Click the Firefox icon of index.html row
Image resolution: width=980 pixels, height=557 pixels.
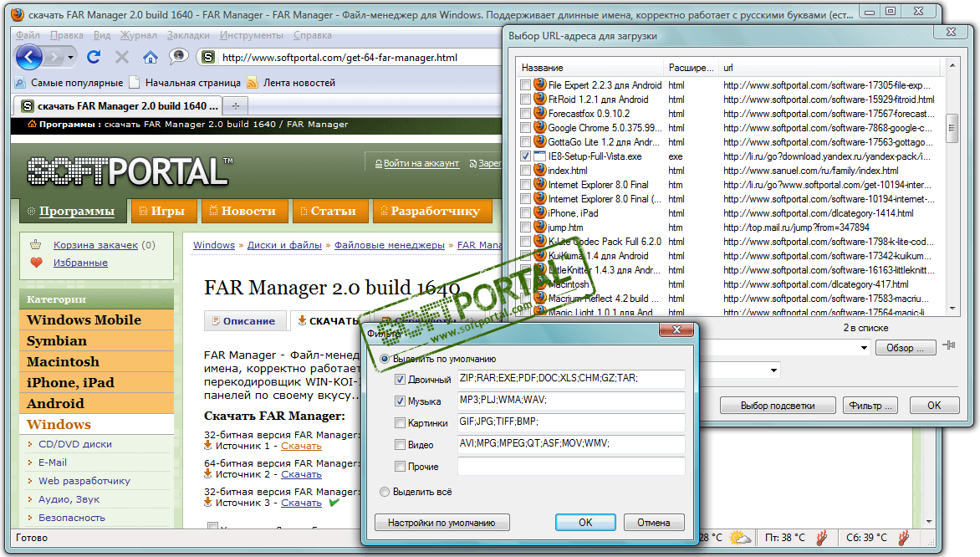(540, 170)
